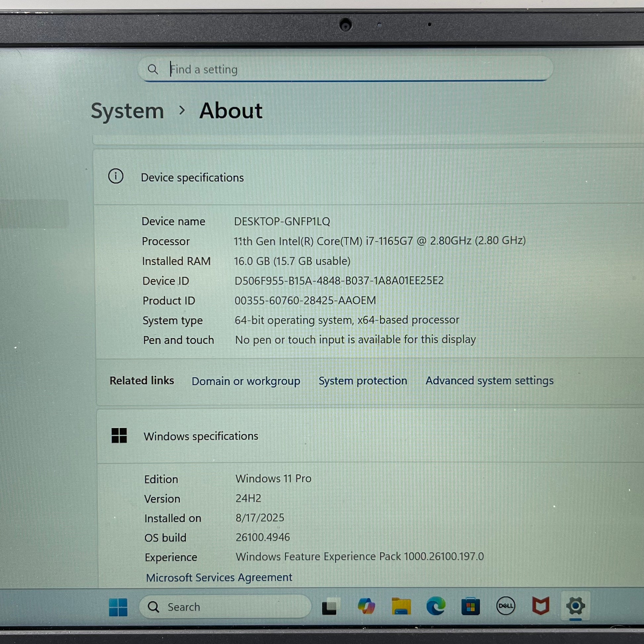This screenshot has width=644, height=644.
Task: Select OS build value 26100.4946
Action: click(263, 537)
